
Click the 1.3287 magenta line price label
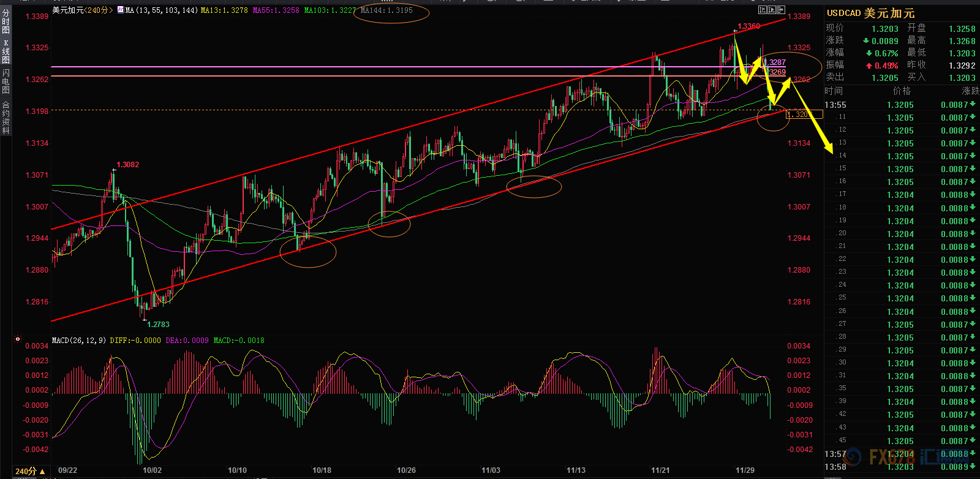776,62
